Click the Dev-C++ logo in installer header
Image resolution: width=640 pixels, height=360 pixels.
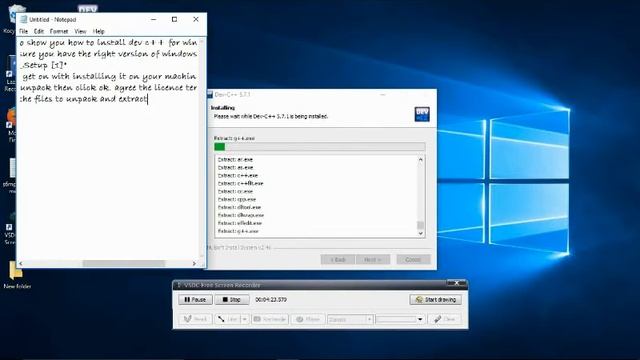pyautogui.click(x=422, y=114)
